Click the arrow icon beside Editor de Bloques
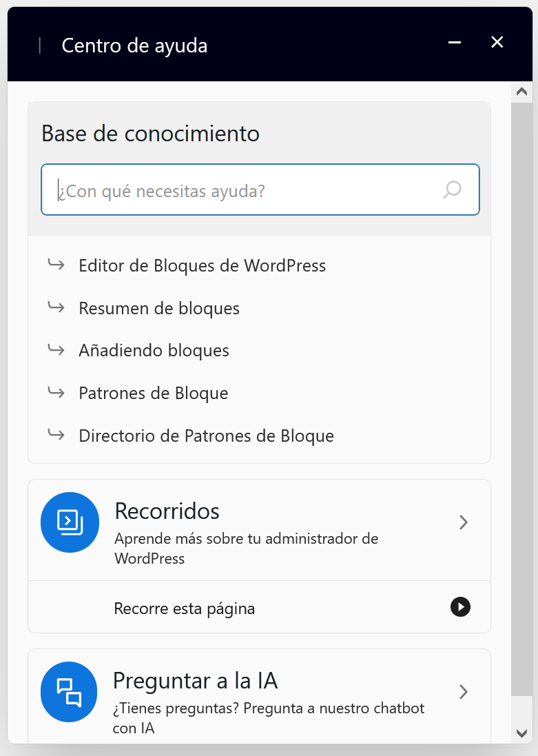 coord(56,264)
